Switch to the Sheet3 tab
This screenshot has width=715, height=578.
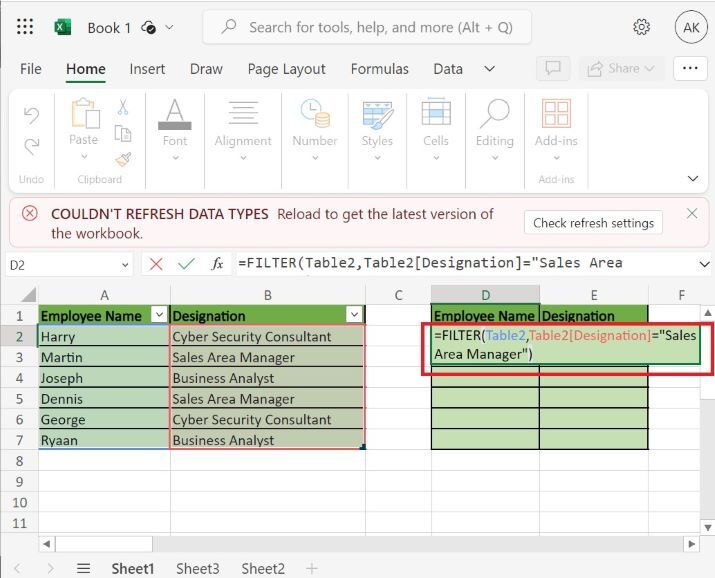[x=198, y=568]
